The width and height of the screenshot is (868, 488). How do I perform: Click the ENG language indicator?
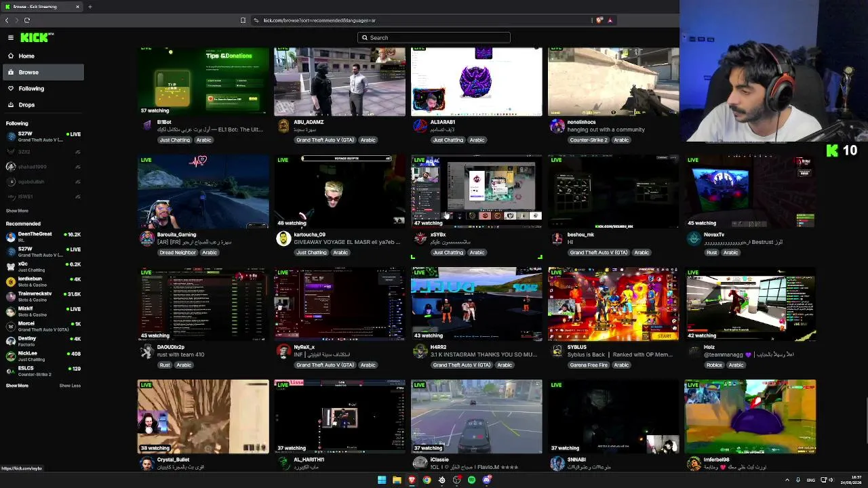[812, 480]
